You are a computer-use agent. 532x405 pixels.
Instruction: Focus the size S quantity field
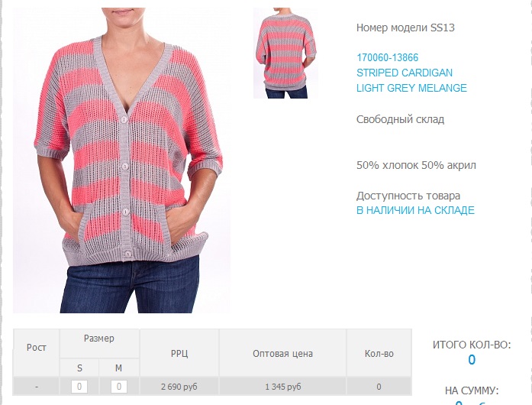[79, 387]
